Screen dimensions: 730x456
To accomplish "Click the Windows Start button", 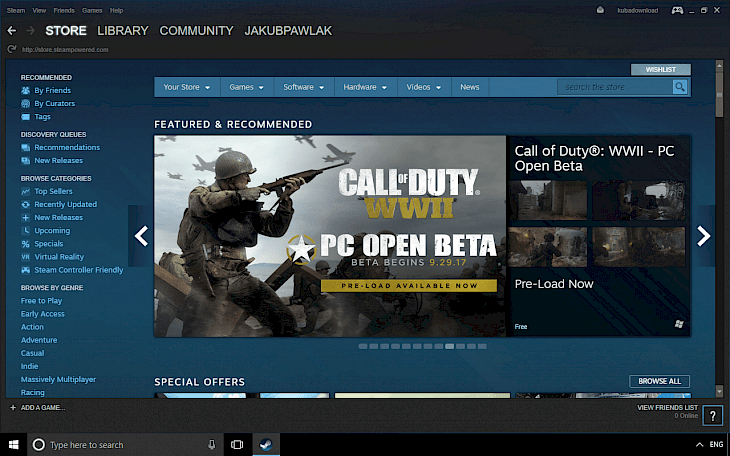I will point(14,444).
